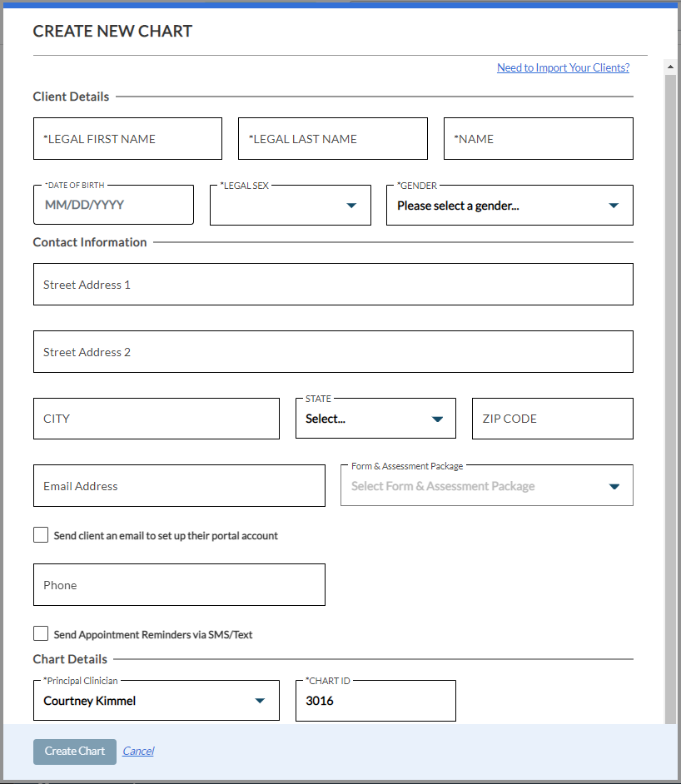The height and width of the screenshot is (784, 681).
Task: Expand the Form & Assessment Package dropdown
Action: click(486, 485)
